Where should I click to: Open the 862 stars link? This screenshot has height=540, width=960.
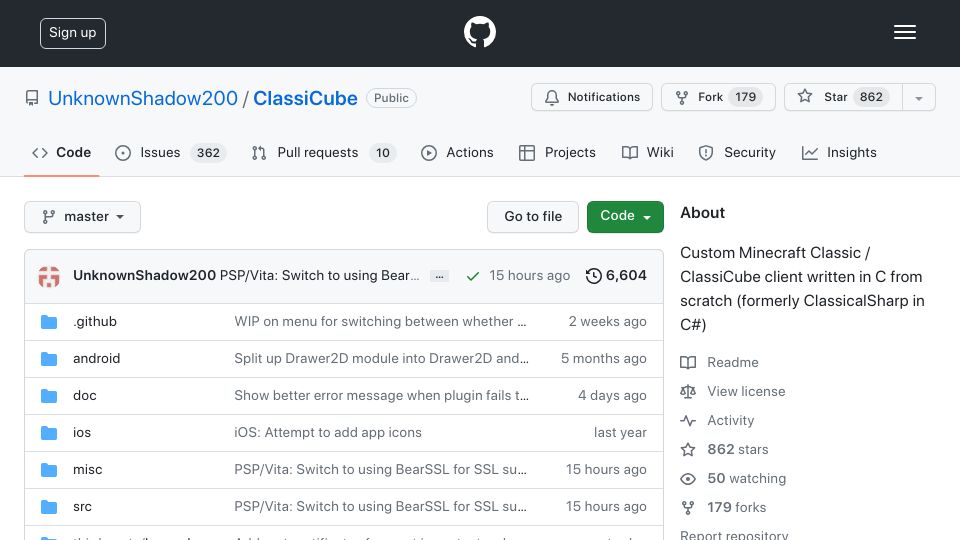click(x=724, y=449)
